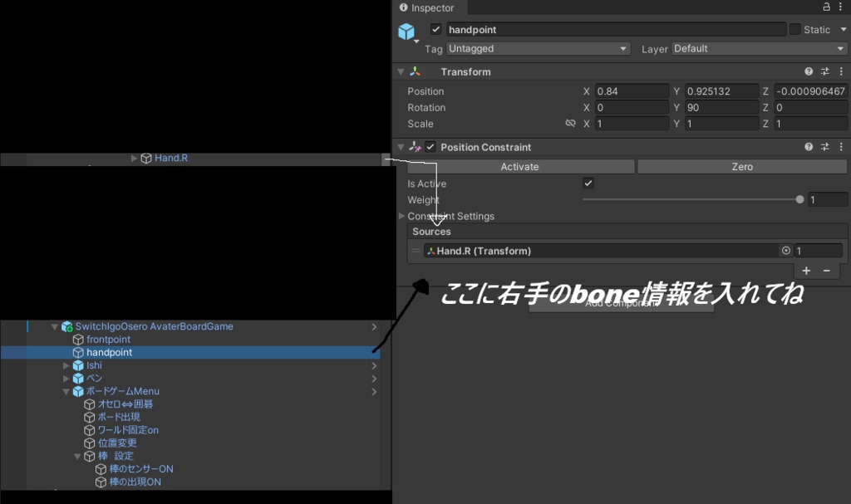
Task: Select オセロ⇔囲碁 in the hierarchy
Action: point(125,404)
